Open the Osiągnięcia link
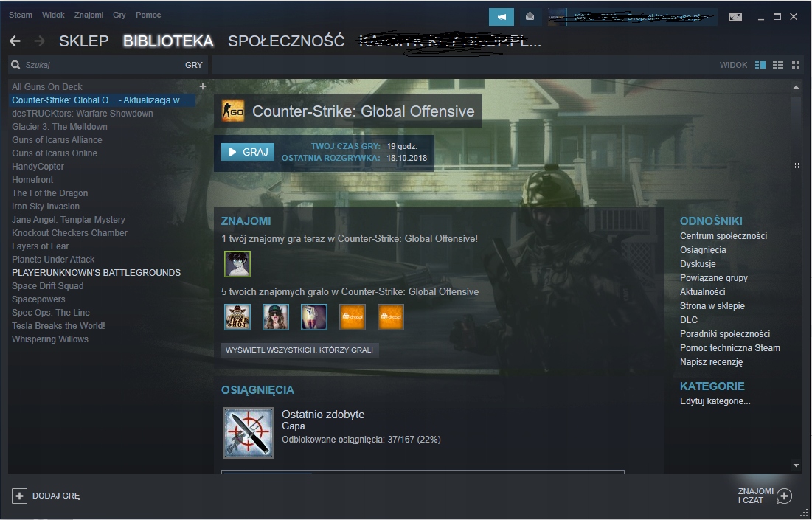 703,249
